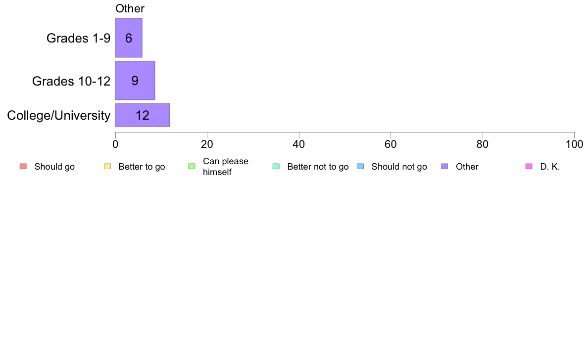Click the Should go legend label

pos(54,167)
